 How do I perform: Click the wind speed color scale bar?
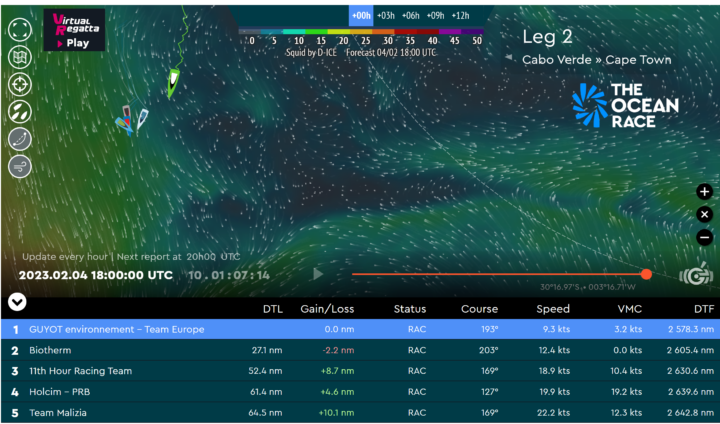tap(361, 32)
